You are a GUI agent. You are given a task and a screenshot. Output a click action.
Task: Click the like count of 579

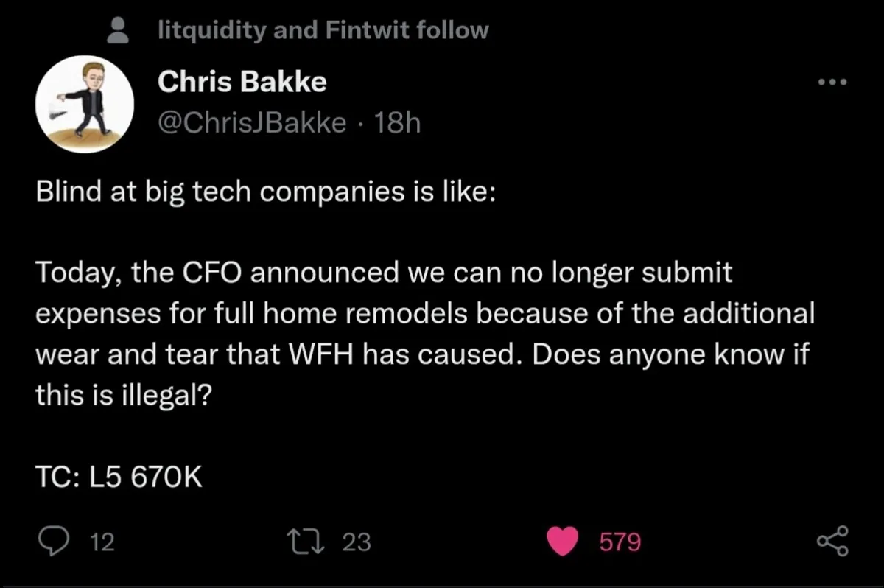click(620, 543)
